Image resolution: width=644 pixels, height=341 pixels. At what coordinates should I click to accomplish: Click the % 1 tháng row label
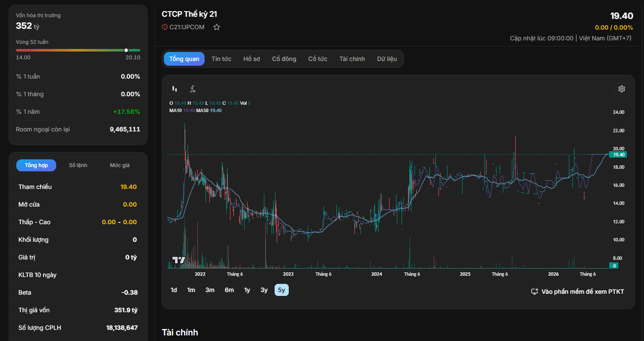30,94
